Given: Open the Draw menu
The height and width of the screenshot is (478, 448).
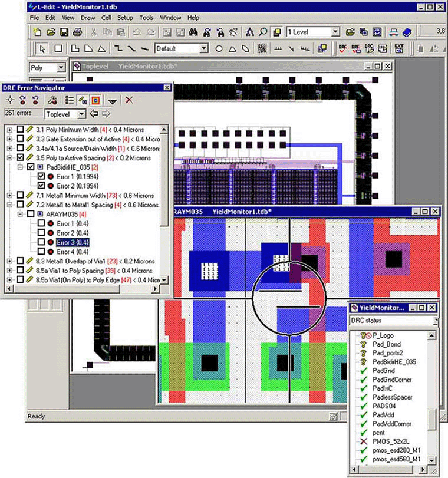Looking at the screenshot, I should [87, 18].
